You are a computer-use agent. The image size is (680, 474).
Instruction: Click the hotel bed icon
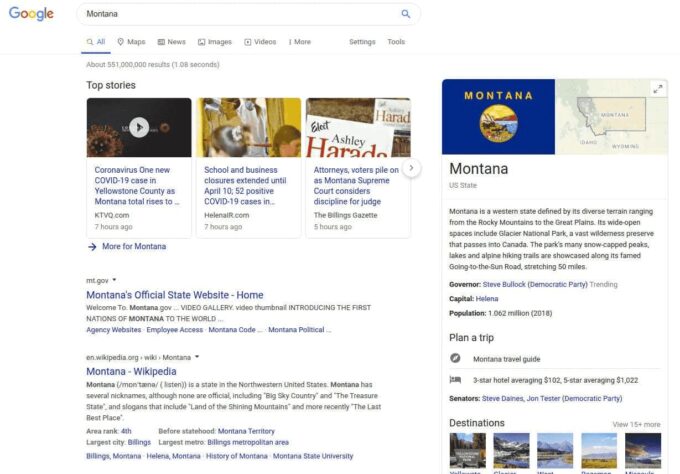point(456,380)
